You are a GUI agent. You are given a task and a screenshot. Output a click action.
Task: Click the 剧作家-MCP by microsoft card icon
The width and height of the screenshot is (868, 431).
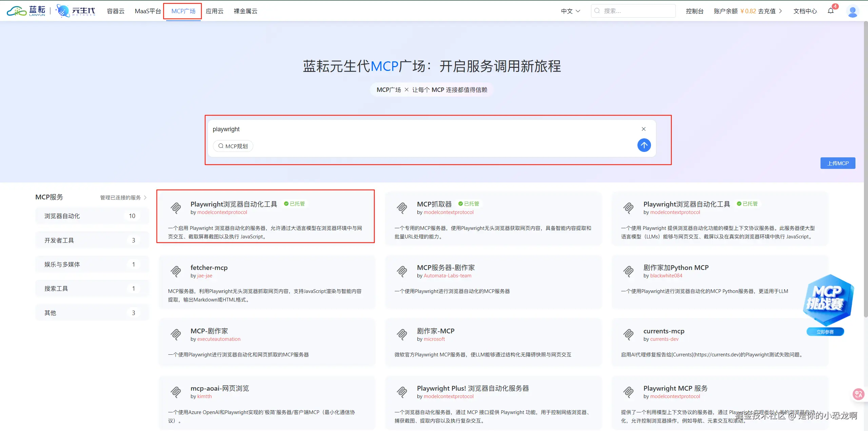tap(402, 335)
